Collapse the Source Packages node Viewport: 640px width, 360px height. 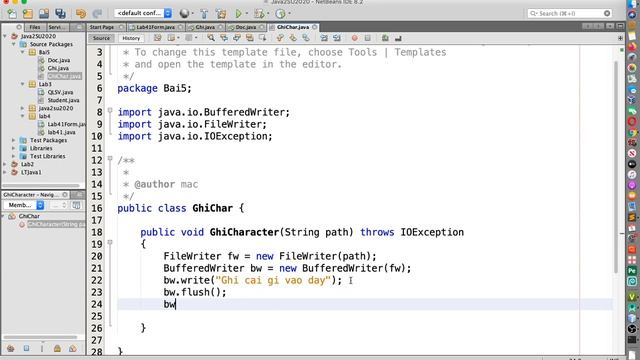click(x=13, y=44)
